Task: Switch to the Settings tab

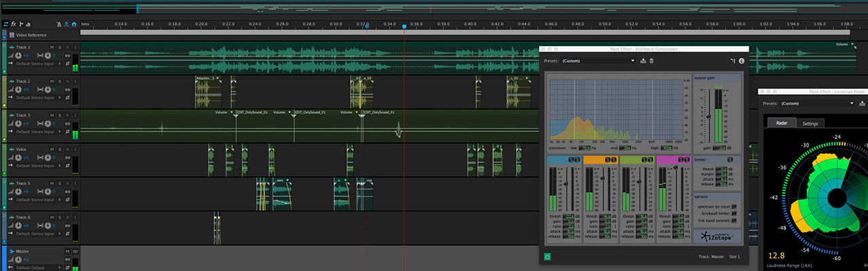Action: coord(810,123)
